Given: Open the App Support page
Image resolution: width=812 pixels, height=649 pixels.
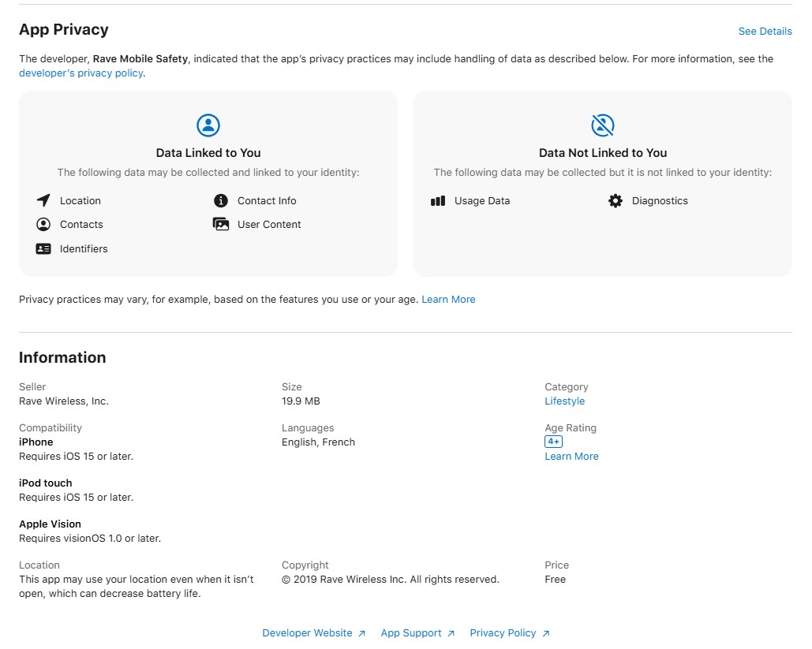Looking at the screenshot, I should [411, 632].
